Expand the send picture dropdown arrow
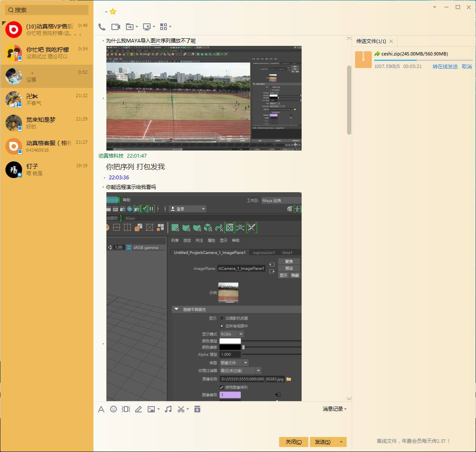The height and width of the screenshot is (452, 476). (159, 409)
